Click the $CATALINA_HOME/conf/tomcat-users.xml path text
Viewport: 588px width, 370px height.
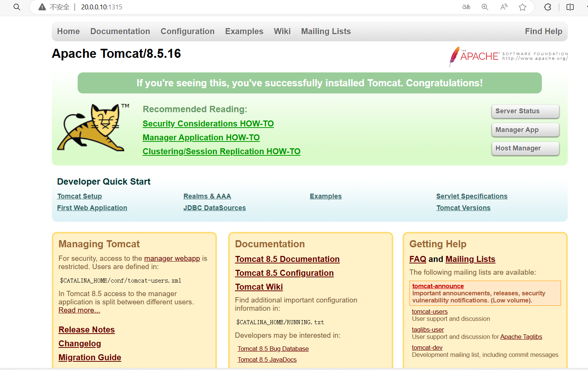coord(120,281)
